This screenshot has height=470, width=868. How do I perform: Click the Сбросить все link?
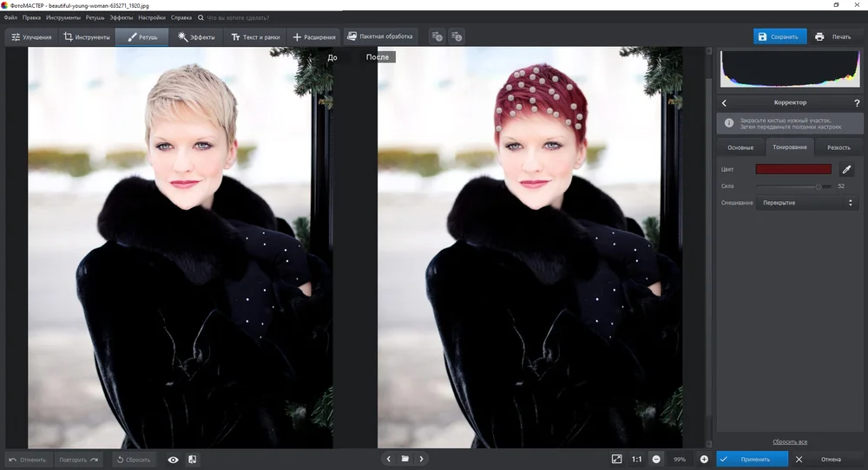point(790,442)
